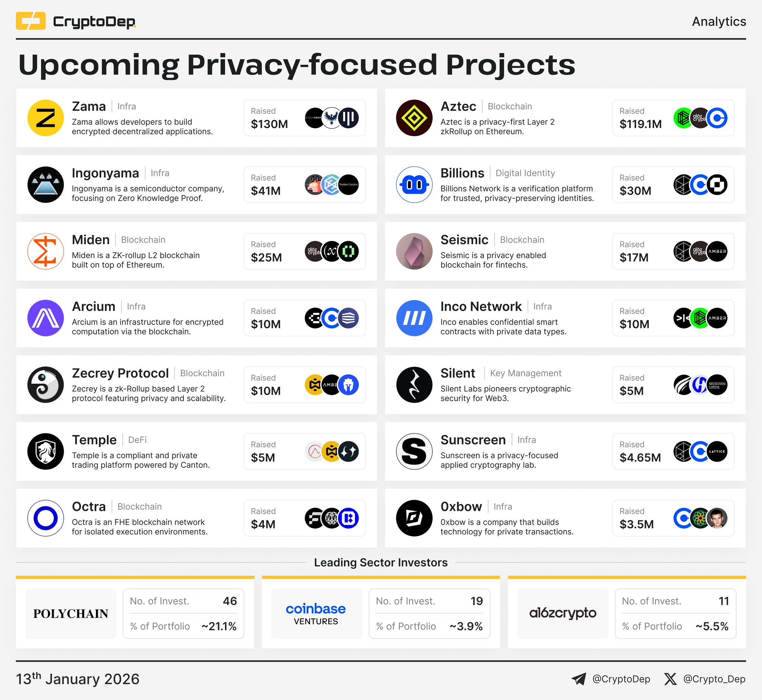Viewport: 762px width, 700px height.
Task: Click the X social icon
Action: pos(670,679)
